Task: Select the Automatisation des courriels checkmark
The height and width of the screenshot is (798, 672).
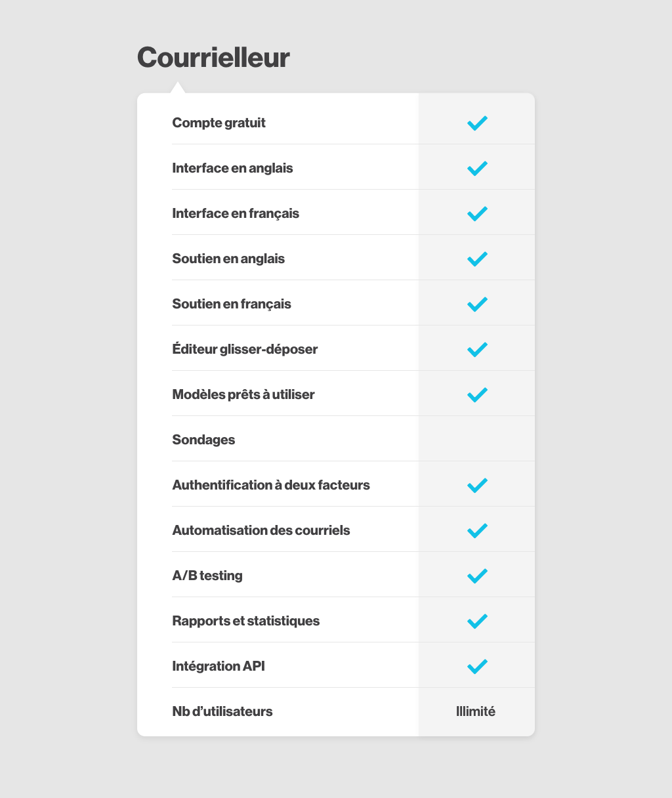Action: 477,530
